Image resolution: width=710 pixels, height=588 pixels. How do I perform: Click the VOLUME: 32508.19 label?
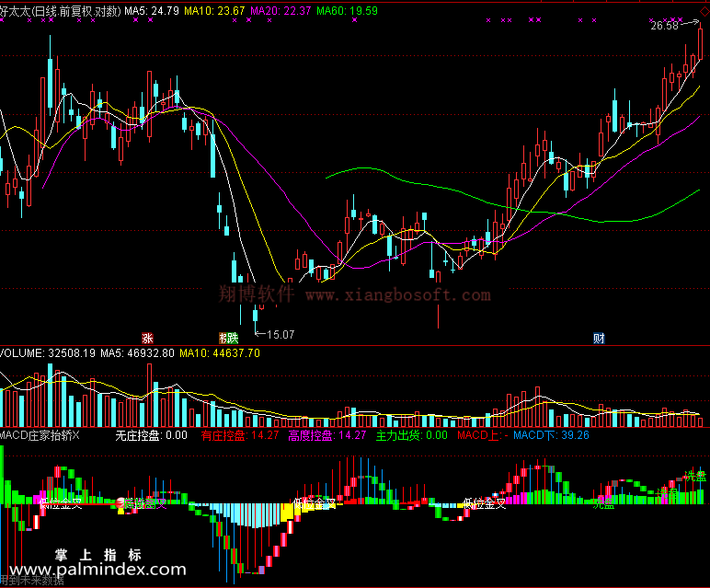click(48, 352)
